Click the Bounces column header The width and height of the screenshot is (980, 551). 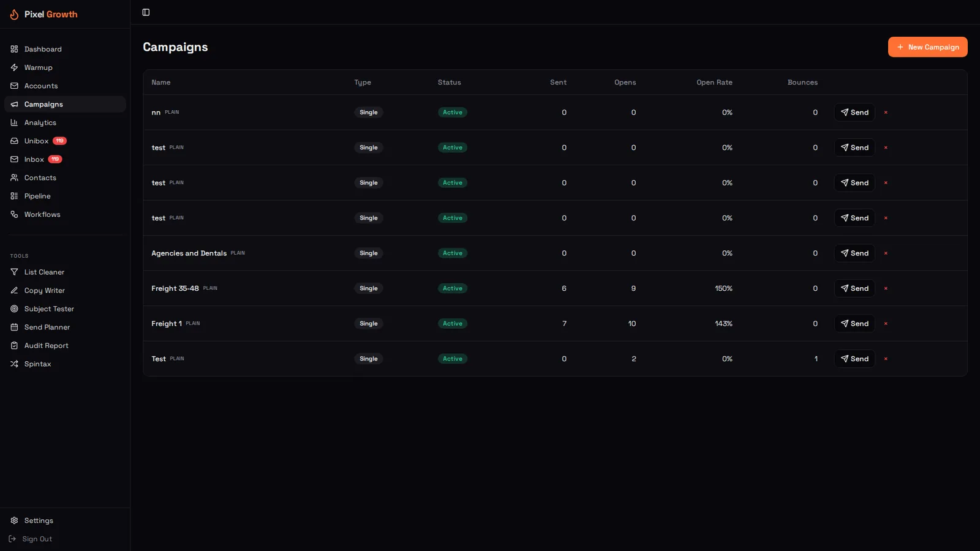tap(802, 82)
